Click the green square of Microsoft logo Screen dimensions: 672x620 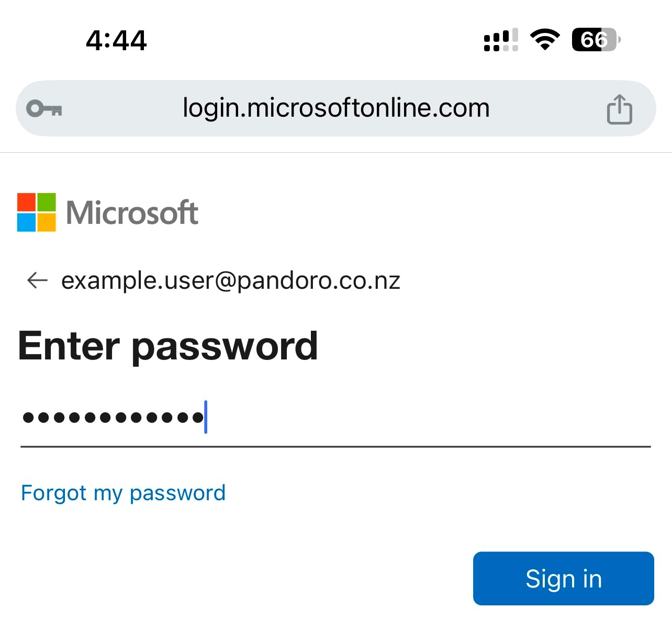[46, 202]
